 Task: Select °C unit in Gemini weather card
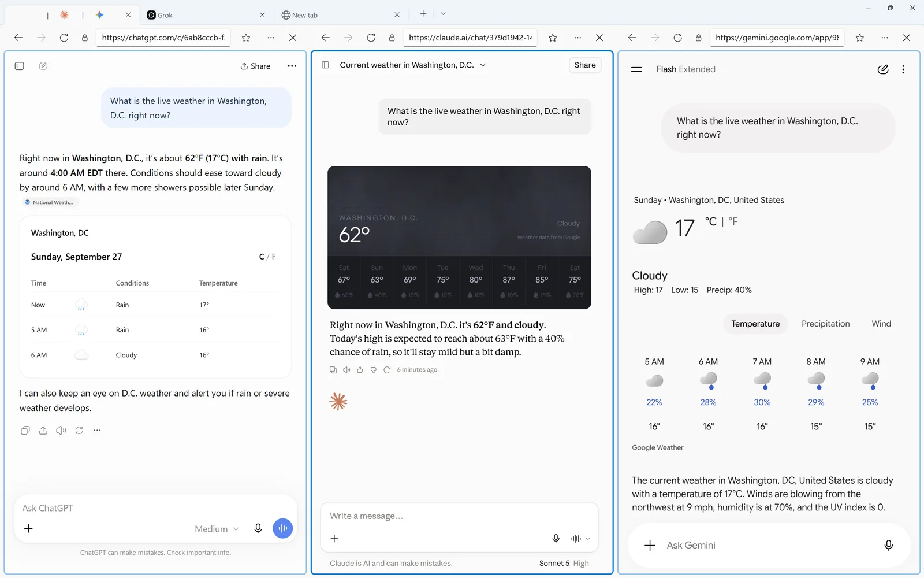711,221
